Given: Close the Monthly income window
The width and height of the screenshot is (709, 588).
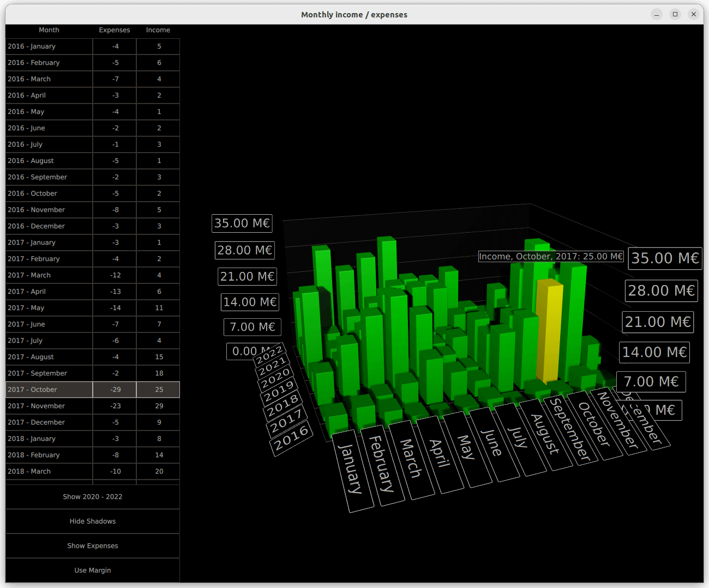Looking at the screenshot, I should pos(693,14).
